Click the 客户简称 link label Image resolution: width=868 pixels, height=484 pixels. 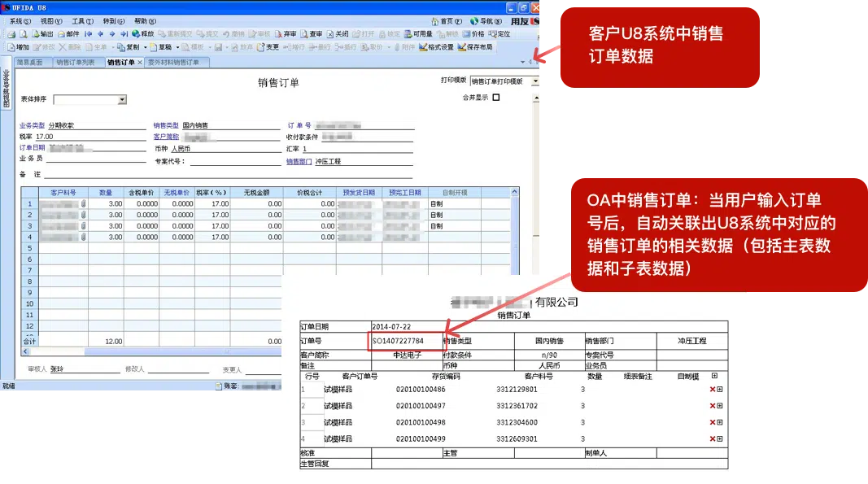(166, 137)
